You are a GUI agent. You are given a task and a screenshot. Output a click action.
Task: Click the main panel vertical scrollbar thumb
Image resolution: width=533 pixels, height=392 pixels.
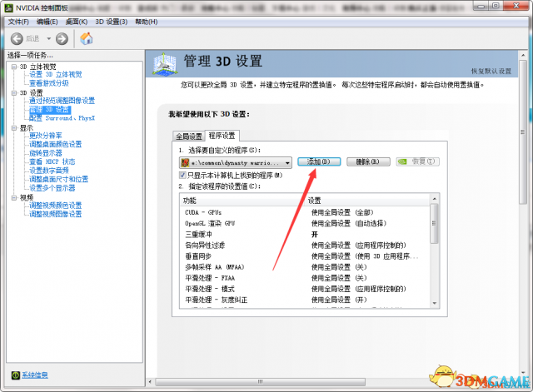pyautogui.click(x=523, y=132)
